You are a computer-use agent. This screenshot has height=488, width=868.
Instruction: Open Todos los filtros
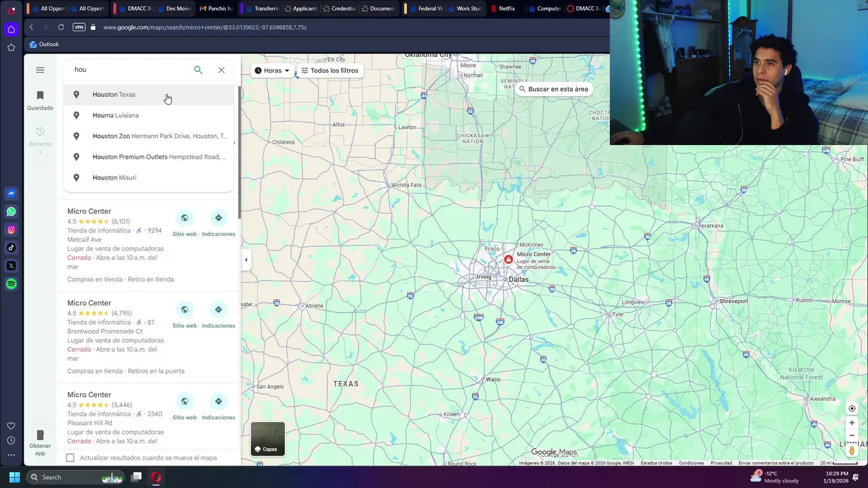click(x=330, y=70)
